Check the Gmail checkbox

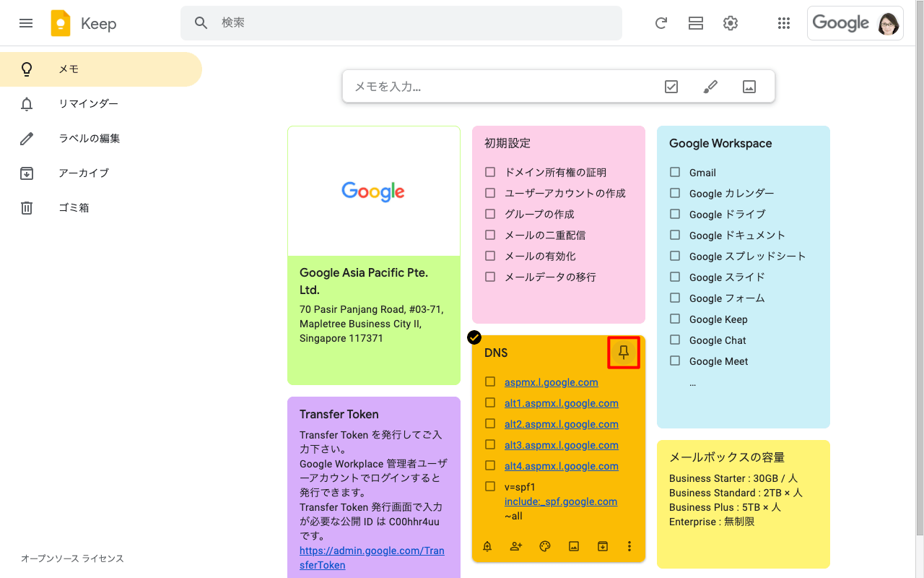(675, 172)
